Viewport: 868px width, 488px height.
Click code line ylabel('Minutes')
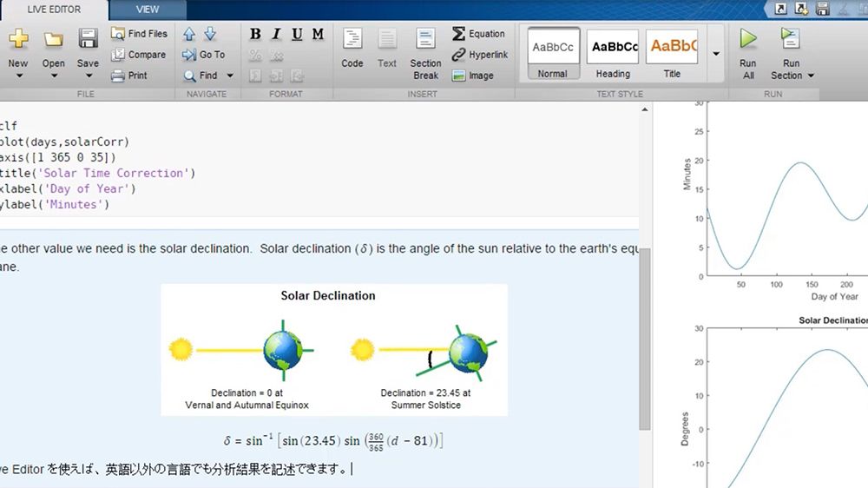[55, 204]
